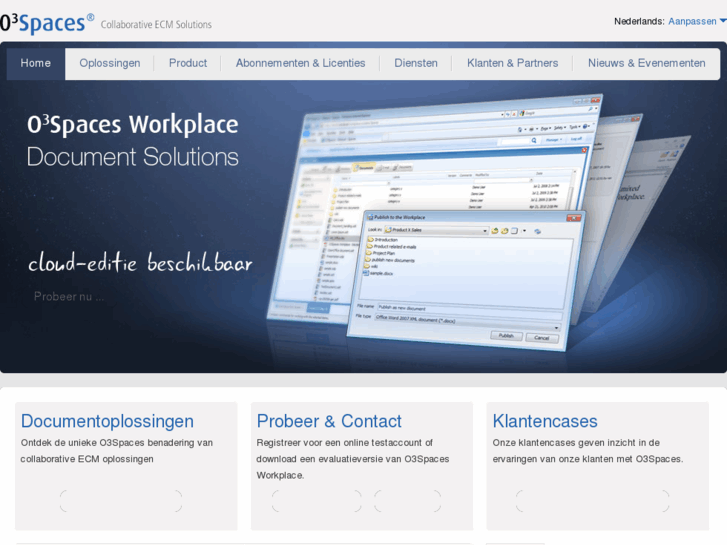
Task: Click the O3Spaces logo
Action: pos(47,23)
